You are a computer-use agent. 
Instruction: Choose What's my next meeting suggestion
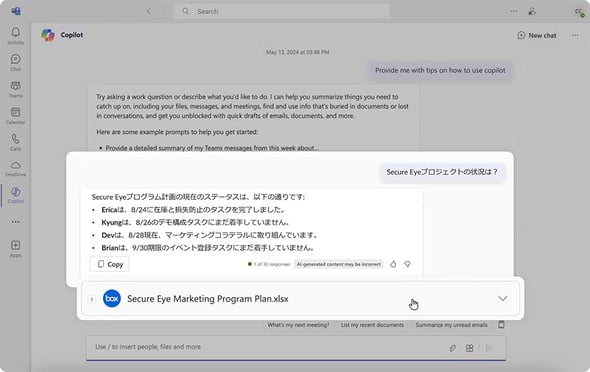tap(298, 325)
